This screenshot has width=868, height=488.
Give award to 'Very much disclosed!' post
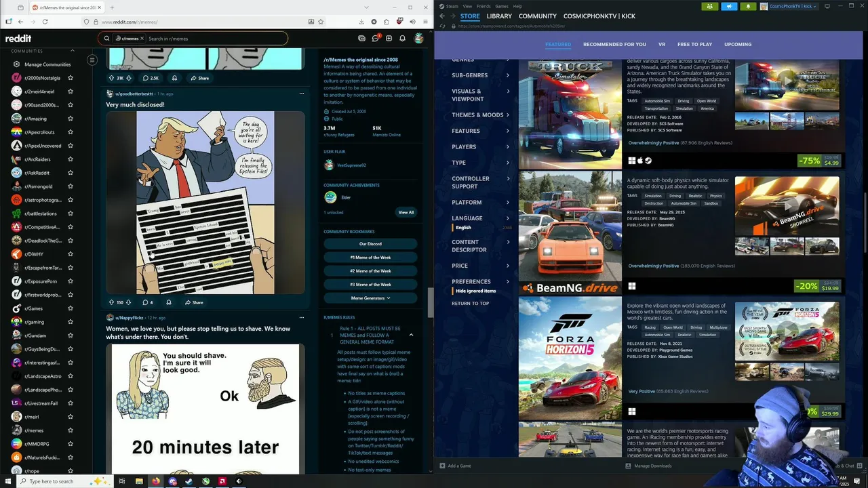pos(169,302)
